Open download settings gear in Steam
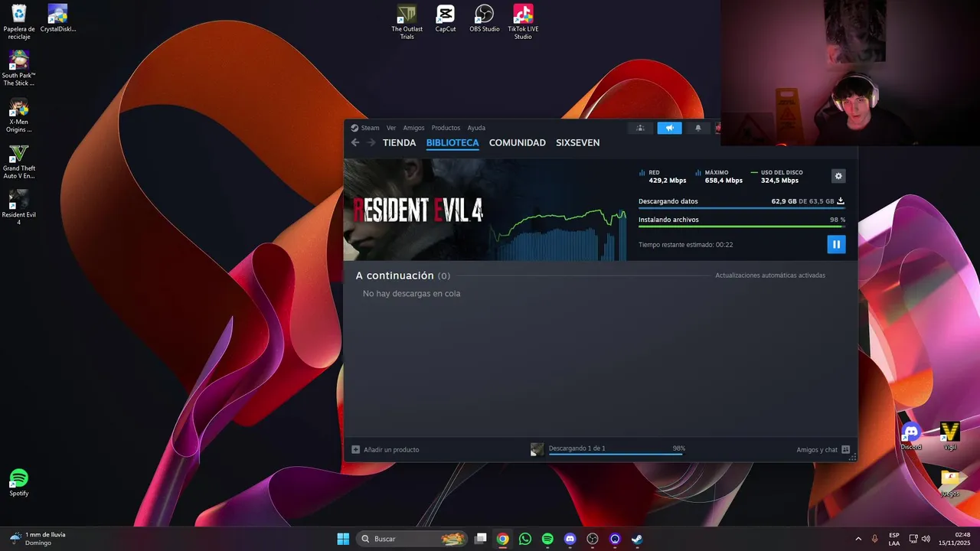Viewport: 980px width, 551px height. (x=838, y=176)
